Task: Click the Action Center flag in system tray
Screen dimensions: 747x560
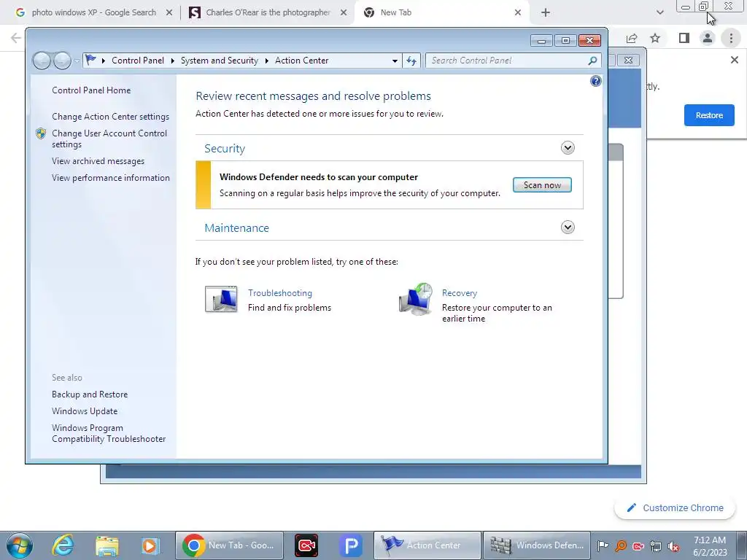Action: pyautogui.click(x=603, y=545)
